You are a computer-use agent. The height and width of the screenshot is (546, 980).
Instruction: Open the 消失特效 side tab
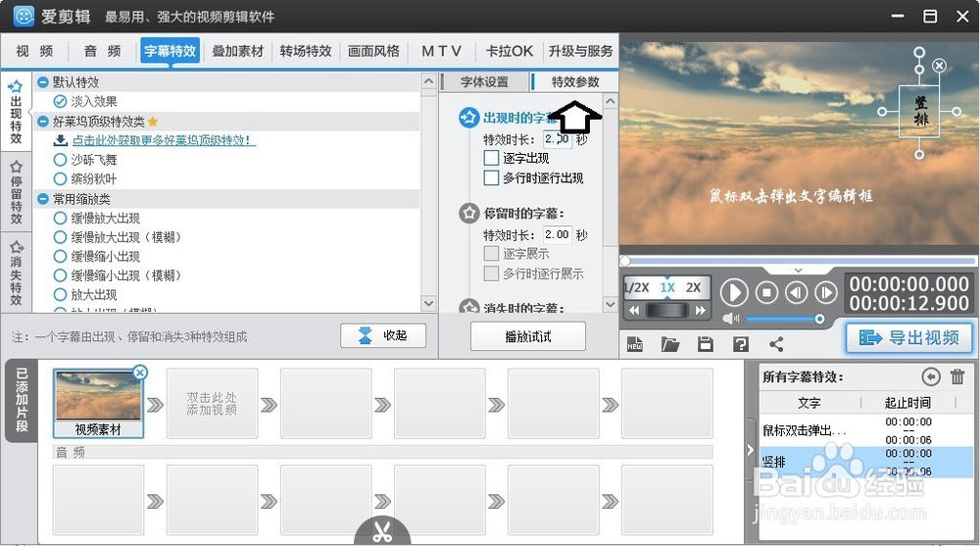pos(17,273)
